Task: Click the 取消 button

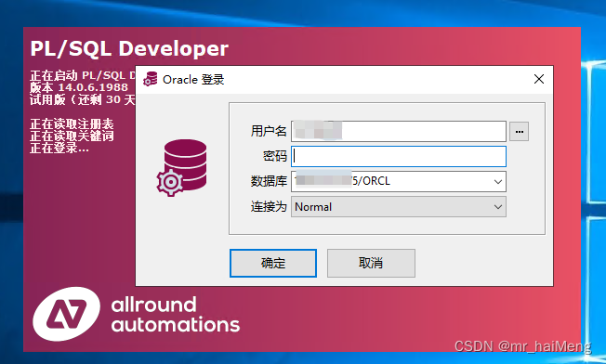Action: 371,264
